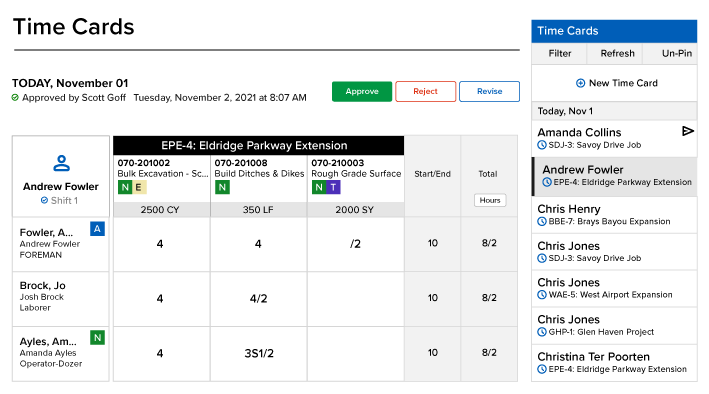Click green N tag under Bulk Excavation

coord(125,187)
